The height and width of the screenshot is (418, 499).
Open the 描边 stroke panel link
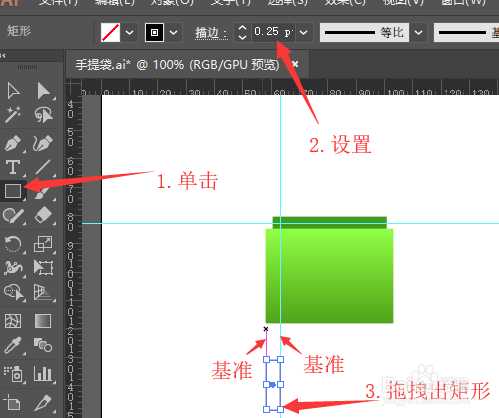[211, 33]
